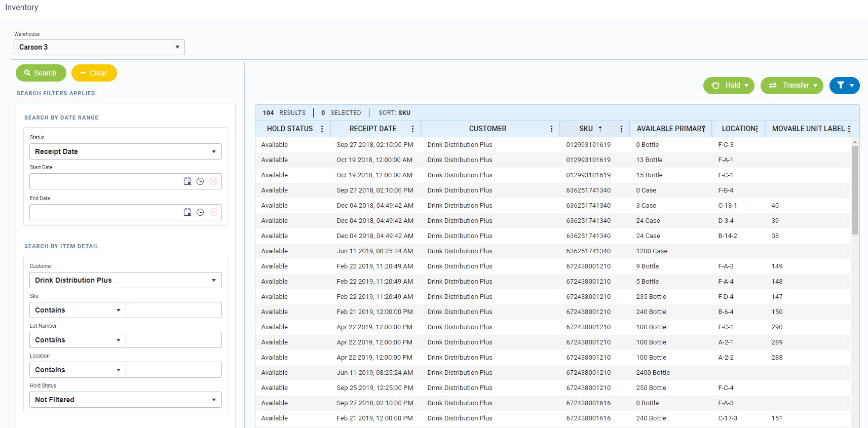Open Customer column options menu
868x428 pixels.
[x=551, y=129]
